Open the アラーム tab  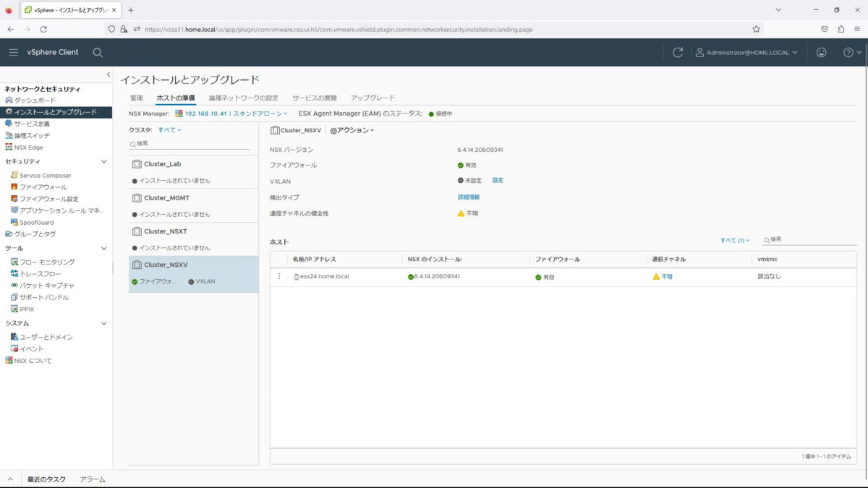pos(93,479)
